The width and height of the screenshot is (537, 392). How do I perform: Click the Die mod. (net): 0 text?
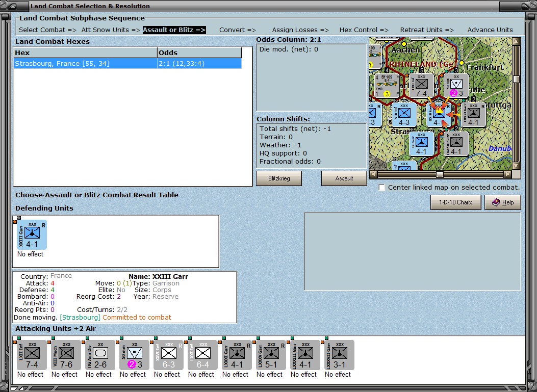pos(289,49)
